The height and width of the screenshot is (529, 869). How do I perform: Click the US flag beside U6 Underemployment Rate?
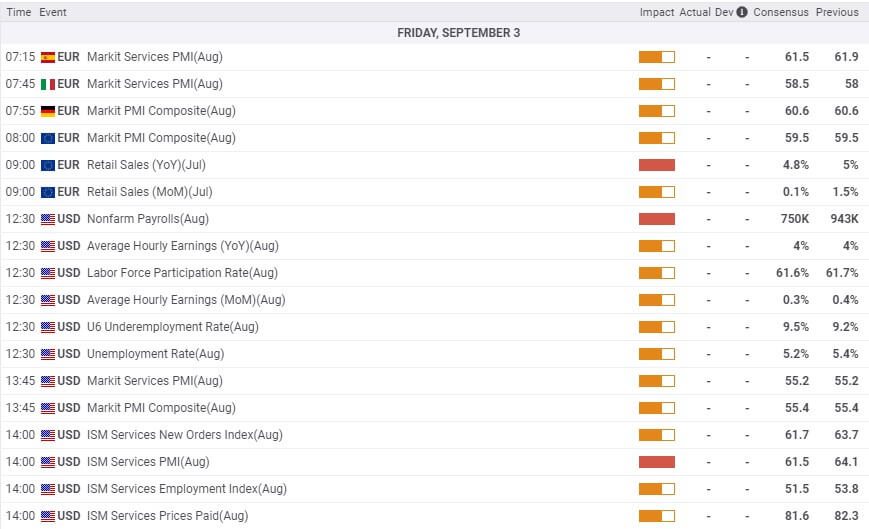(x=47, y=327)
